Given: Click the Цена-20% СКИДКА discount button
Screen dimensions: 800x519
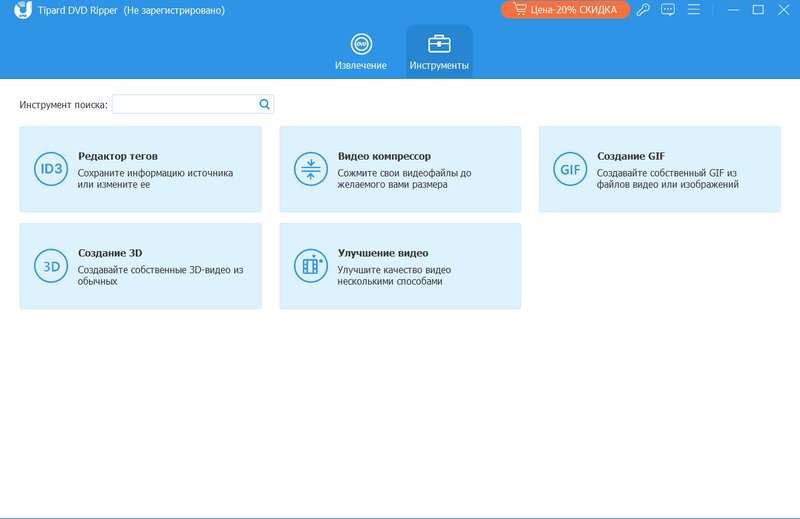Looking at the screenshot, I should [x=565, y=10].
